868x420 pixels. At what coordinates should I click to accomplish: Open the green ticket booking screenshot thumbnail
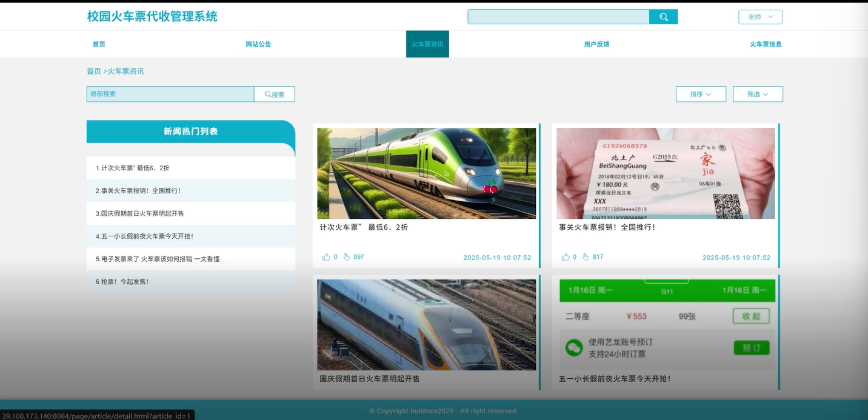[x=666, y=325]
